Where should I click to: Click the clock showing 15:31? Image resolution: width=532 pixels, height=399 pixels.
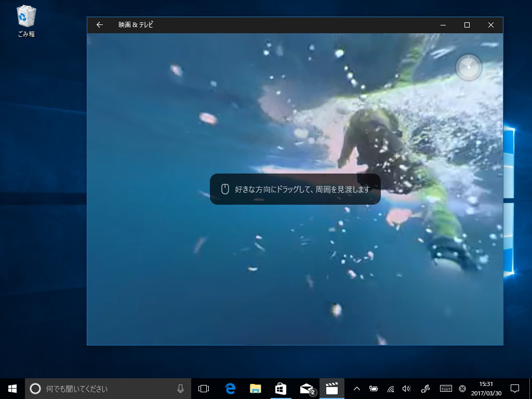tap(486, 389)
